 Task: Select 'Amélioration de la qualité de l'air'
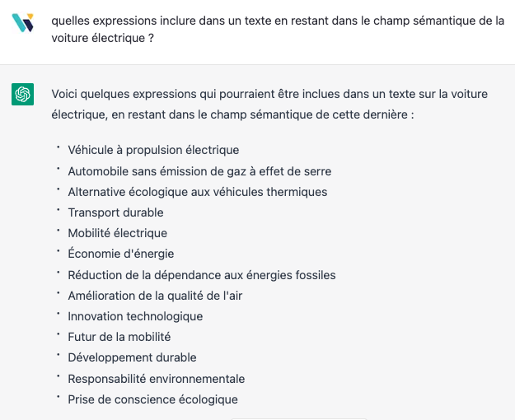[x=155, y=296]
